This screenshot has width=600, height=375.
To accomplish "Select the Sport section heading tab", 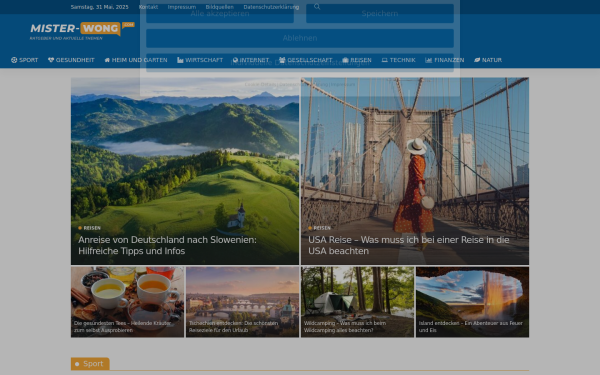I will 90,364.
